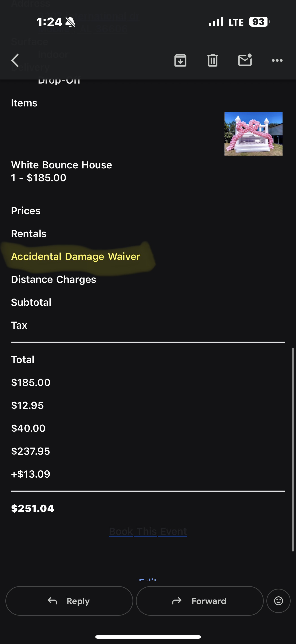This screenshot has width=296, height=644.
Task: Tap the battery indicator showing 93
Action: click(259, 22)
